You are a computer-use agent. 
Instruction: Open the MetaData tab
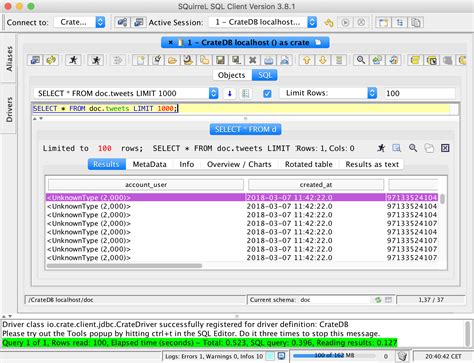(x=149, y=164)
